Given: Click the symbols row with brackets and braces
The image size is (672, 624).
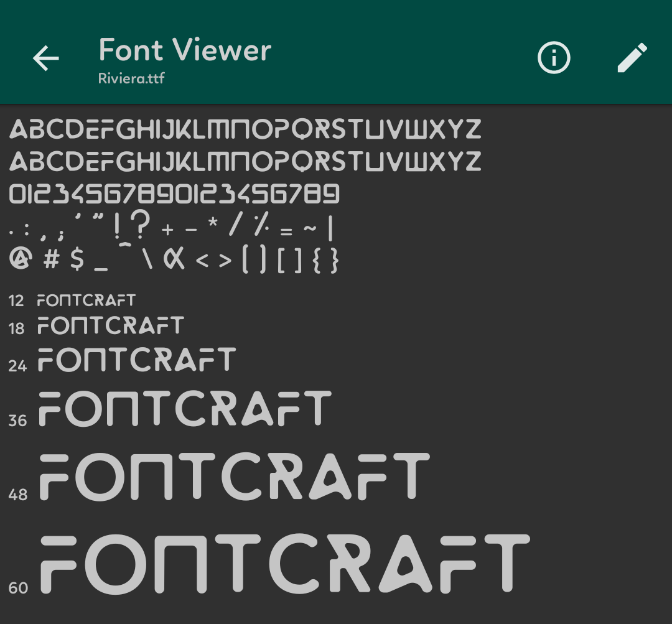Looking at the screenshot, I should (174, 258).
